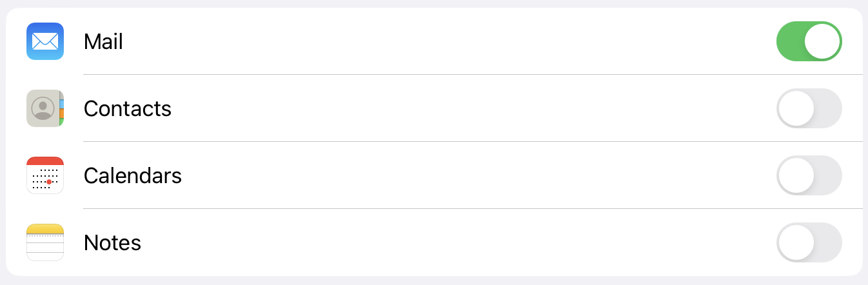Image resolution: width=868 pixels, height=285 pixels.
Task: Enable the Contacts toggle switch
Action: 809,108
